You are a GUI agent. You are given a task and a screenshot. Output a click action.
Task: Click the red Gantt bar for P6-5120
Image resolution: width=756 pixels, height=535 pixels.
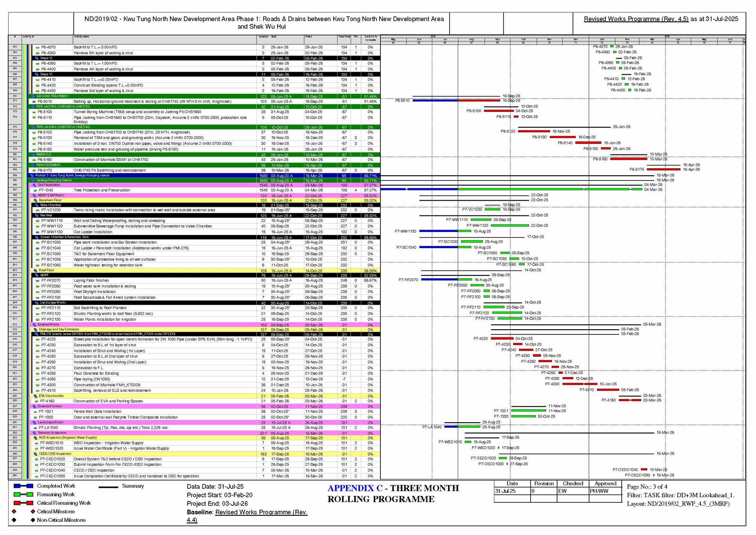pos(534,131)
